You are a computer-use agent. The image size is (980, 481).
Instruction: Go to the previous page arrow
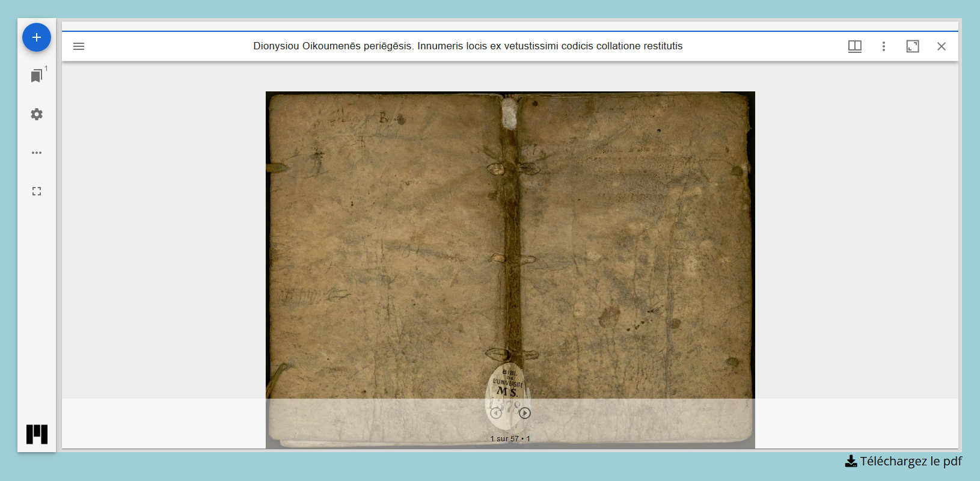click(x=496, y=413)
